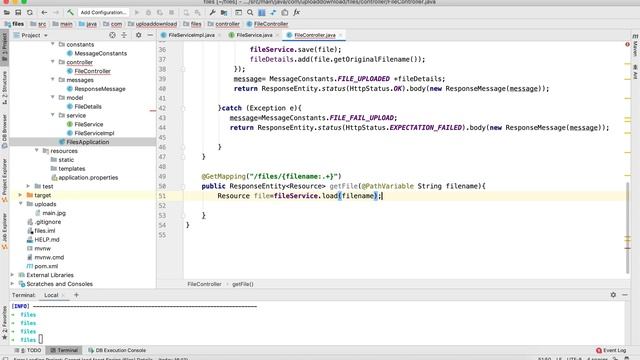Open Scratches and Consoles node

click(x=60, y=284)
